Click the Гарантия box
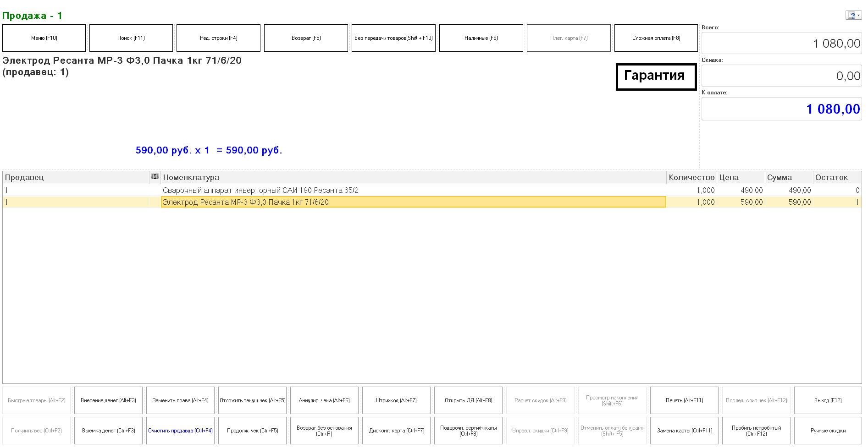Screen dimensions: 868x448 [656, 76]
